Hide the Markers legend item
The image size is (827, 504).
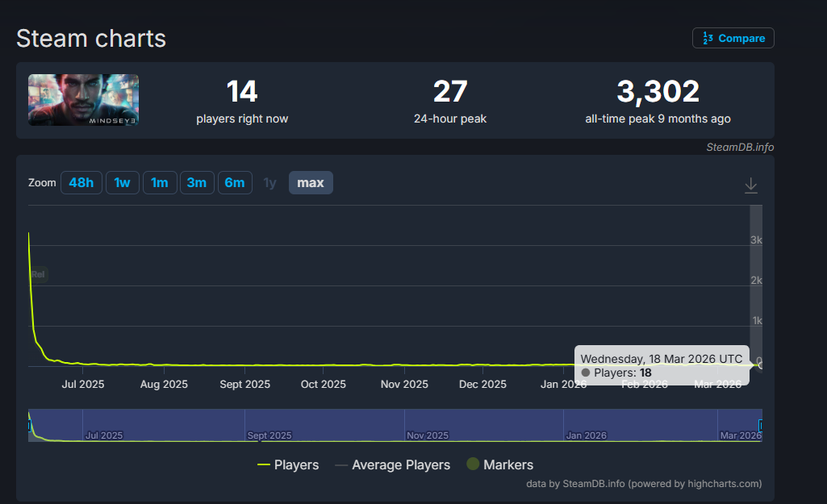[499, 464]
